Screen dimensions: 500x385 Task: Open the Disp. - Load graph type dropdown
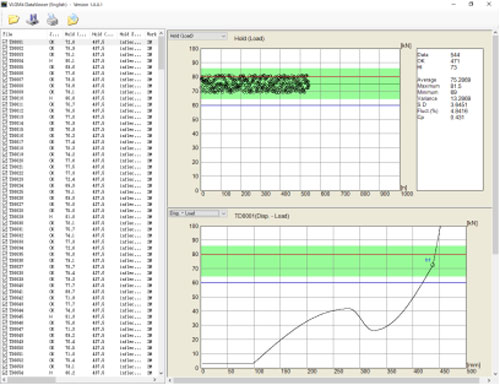(198, 213)
